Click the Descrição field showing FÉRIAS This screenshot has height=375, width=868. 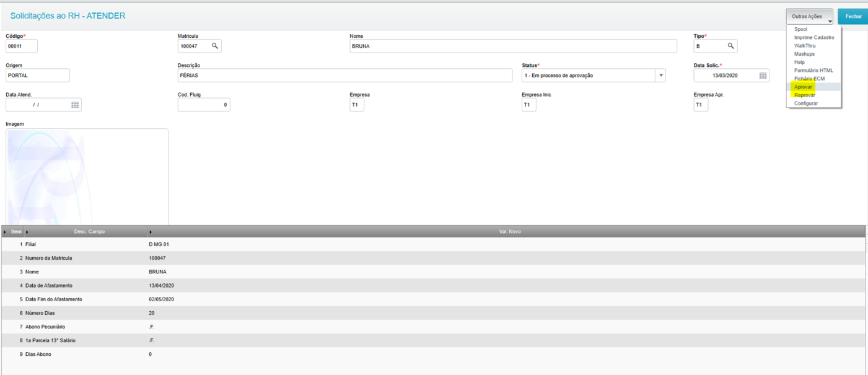tap(345, 76)
